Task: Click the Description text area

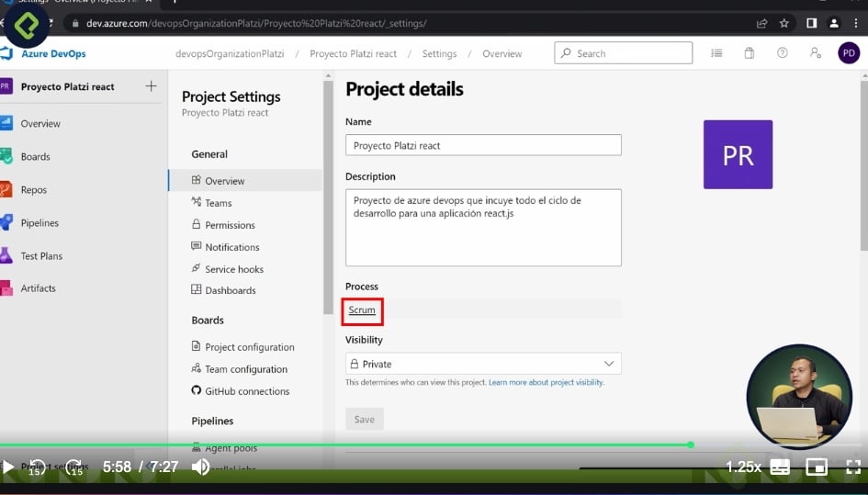Action: 483,228
